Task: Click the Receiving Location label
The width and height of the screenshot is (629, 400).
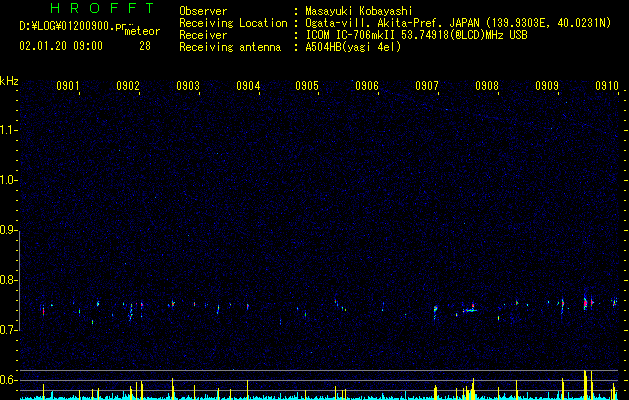Action: pyautogui.click(x=233, y=23)
